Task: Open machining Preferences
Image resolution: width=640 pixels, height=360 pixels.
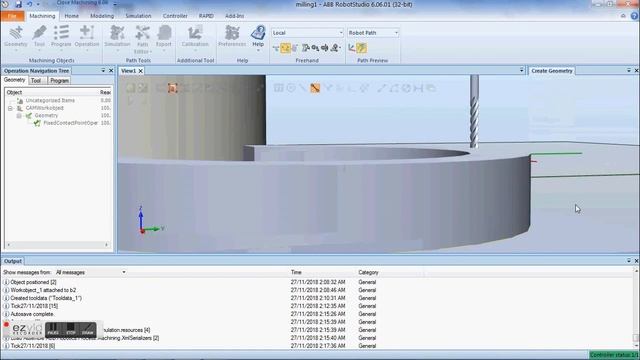Action: [232, 36]
